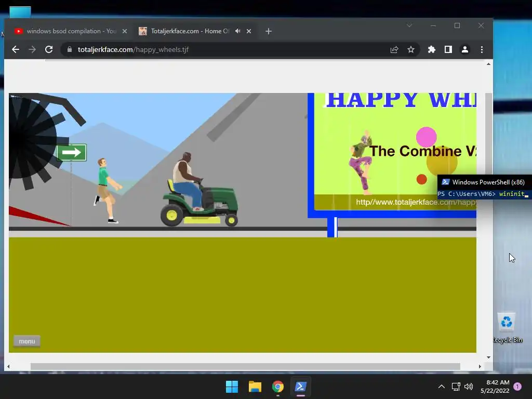
Task: Click the Chrome taskbar icon
Action: [x=278, y=387]
